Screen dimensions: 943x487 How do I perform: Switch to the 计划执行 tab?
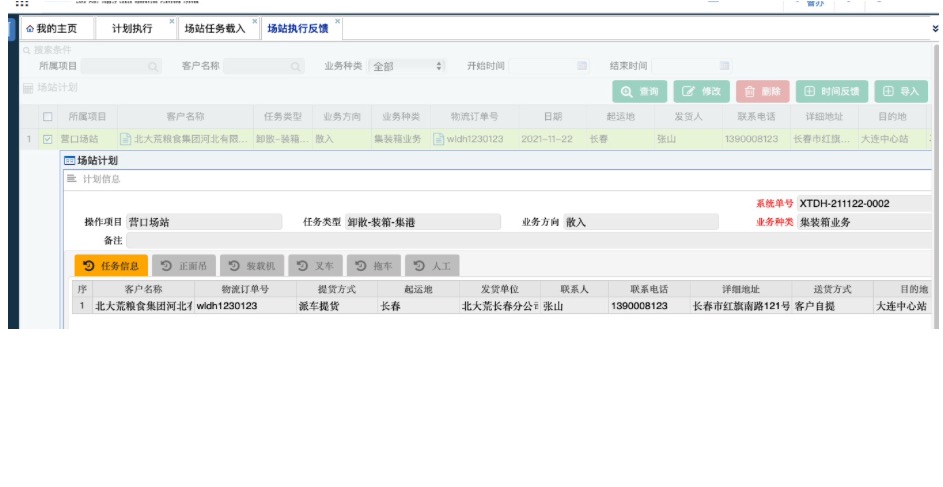coord(132,29)
